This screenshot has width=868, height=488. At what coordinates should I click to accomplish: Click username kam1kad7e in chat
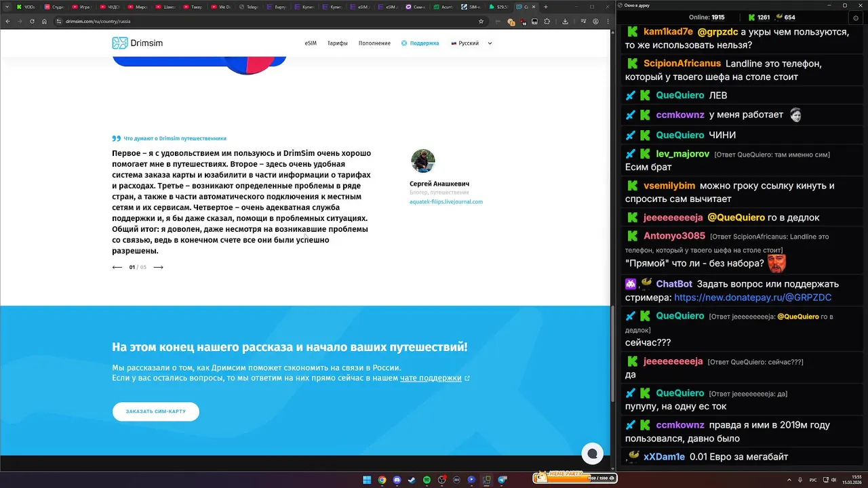668,32
